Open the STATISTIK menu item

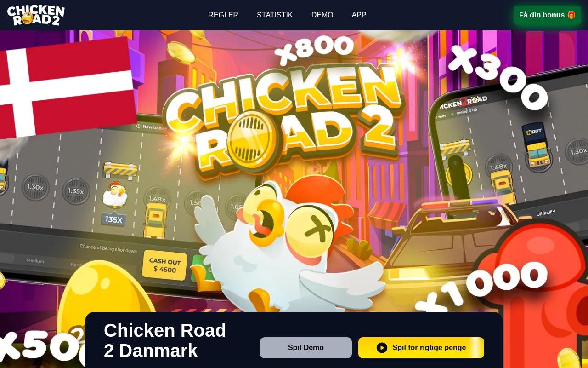(x=275, y=15)
